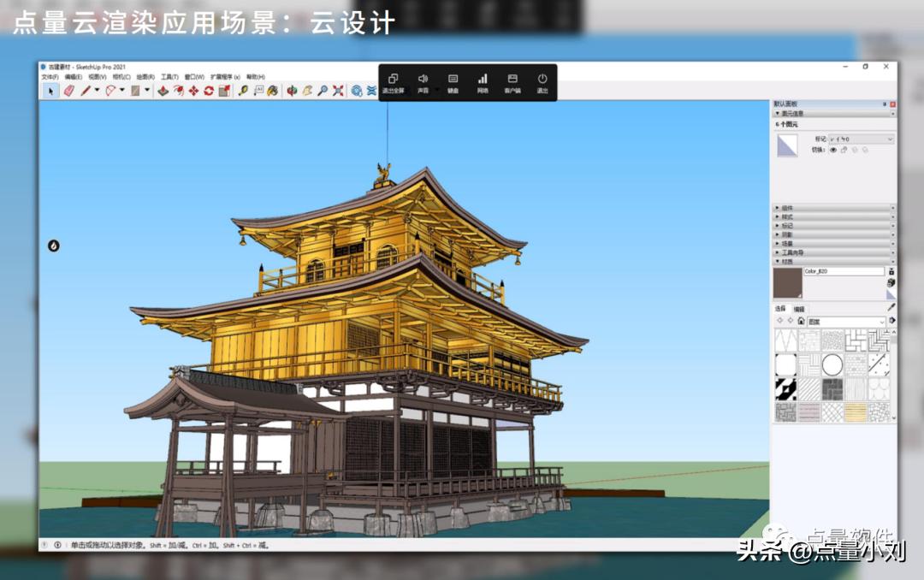924x580 pixels.
Task: Select the arrow Select tool
Action: pyautogui.click(x=50, y=91)
